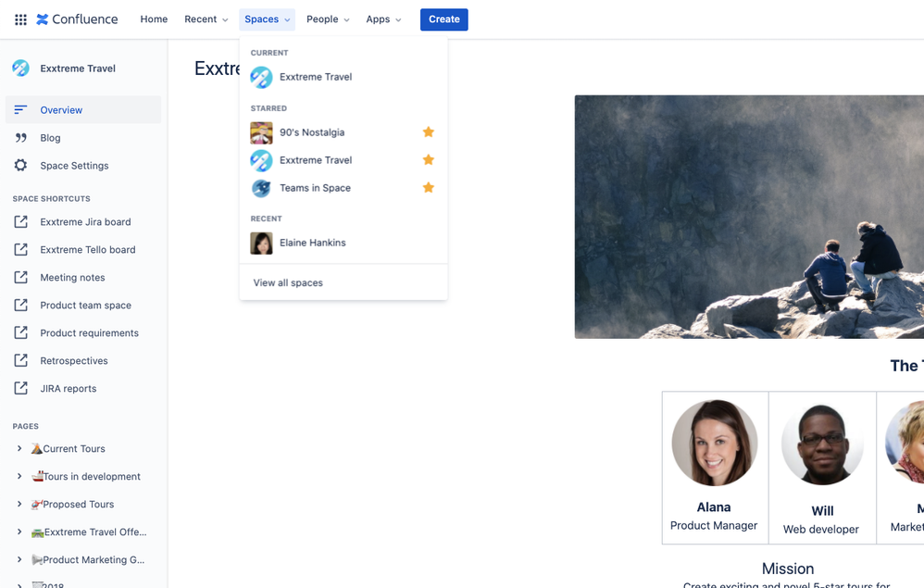Image resolution: width=924 pixels, height=588 pixels.
Task: Open the Exxtreme Jira board shortcut
Action: [83, 221]
